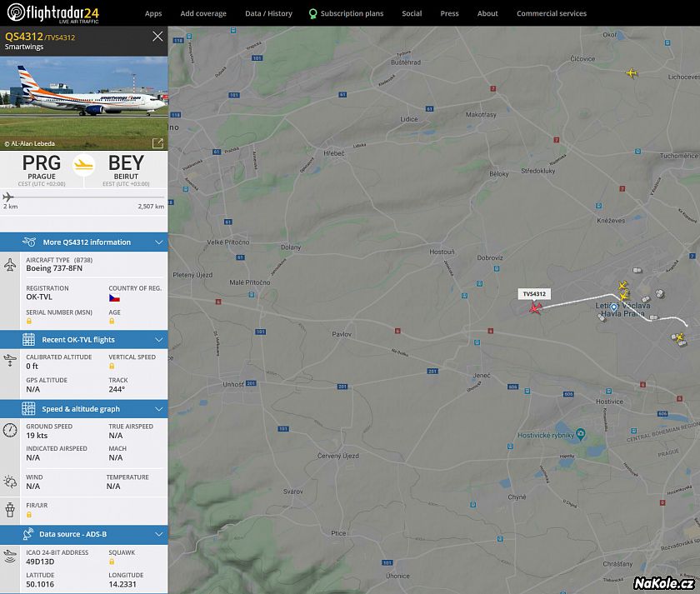Select the yellow aircraft near Číčovice
700x594 pixels.
(x=632, y=72)
